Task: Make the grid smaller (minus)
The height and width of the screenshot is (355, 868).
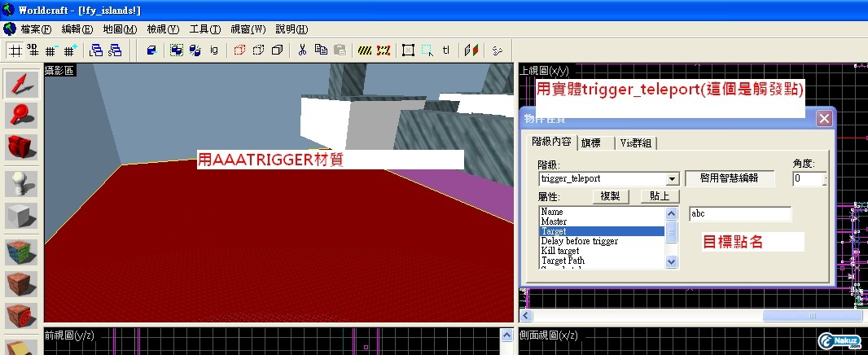Action: pos(51,51)
